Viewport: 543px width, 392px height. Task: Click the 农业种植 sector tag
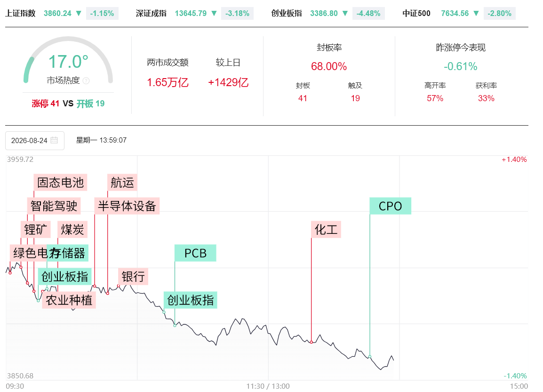(x=69, y=300)
